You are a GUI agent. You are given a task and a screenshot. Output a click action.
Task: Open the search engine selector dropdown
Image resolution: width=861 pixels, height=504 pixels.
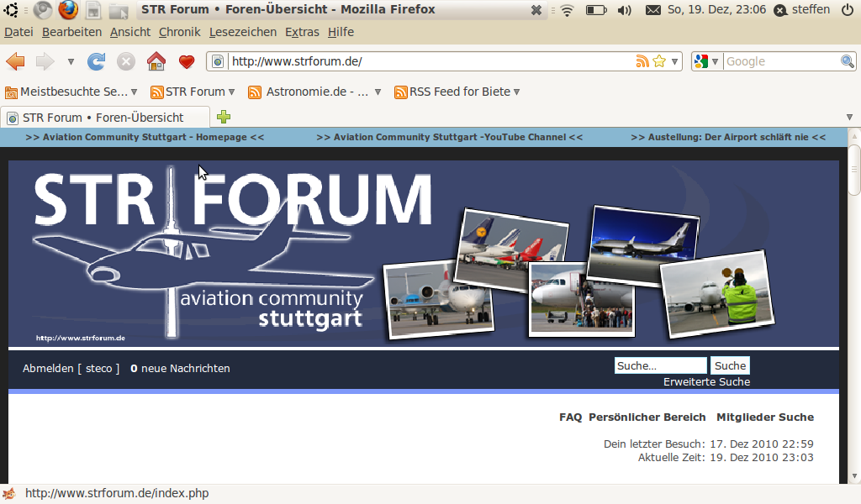pyautogui.click(x=705, y=61)
